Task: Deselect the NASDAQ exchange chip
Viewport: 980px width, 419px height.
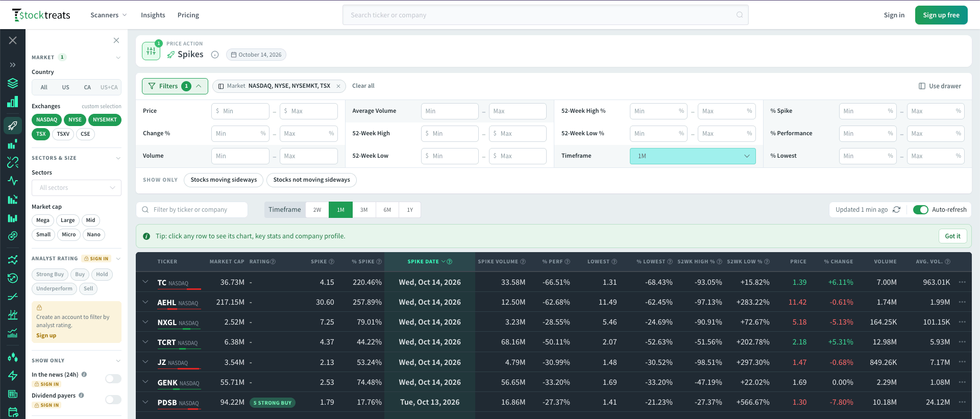Action: [x=46, y=120]
